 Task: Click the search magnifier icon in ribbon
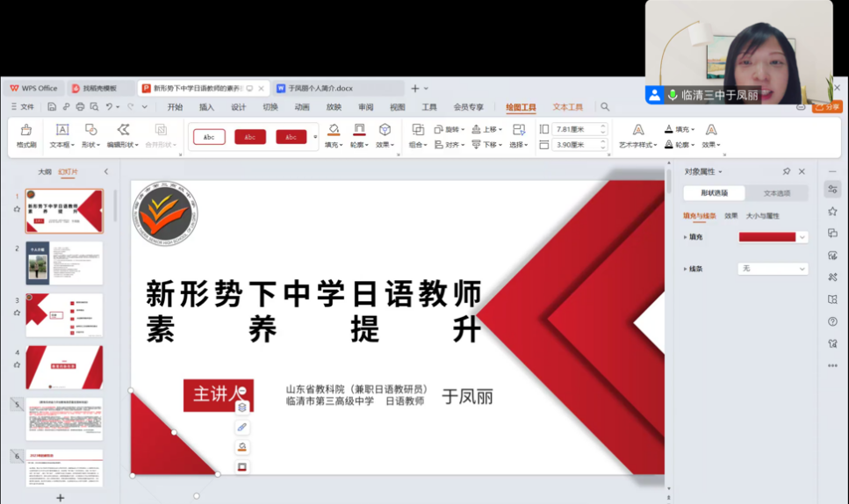tap(605, 107)
